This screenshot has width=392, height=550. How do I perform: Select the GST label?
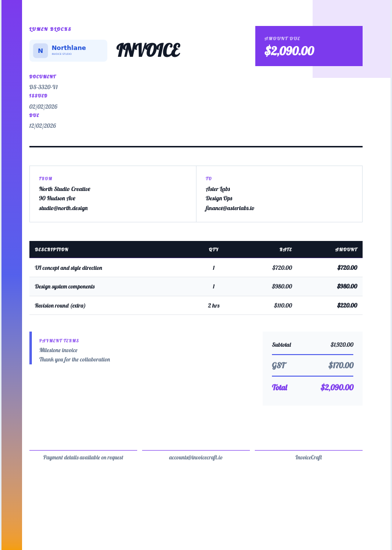click(279, 365)
